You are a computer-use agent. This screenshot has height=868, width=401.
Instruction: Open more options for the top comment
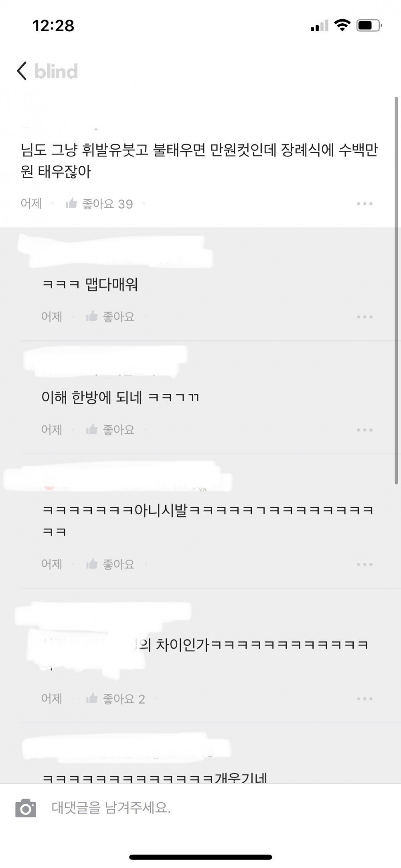click(x=365, y=204)
